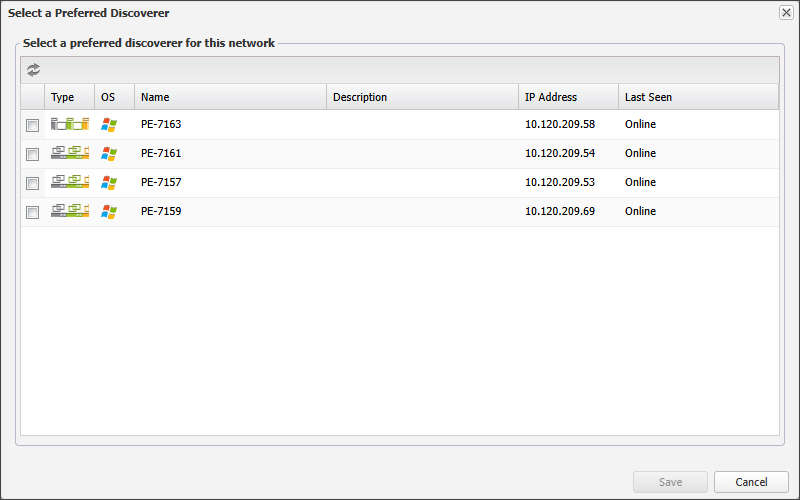This screenshot has height=500, width=800.
Task: Click the device type icon for PE-7161
Action: pyautogui.click(x=70, y=154)
